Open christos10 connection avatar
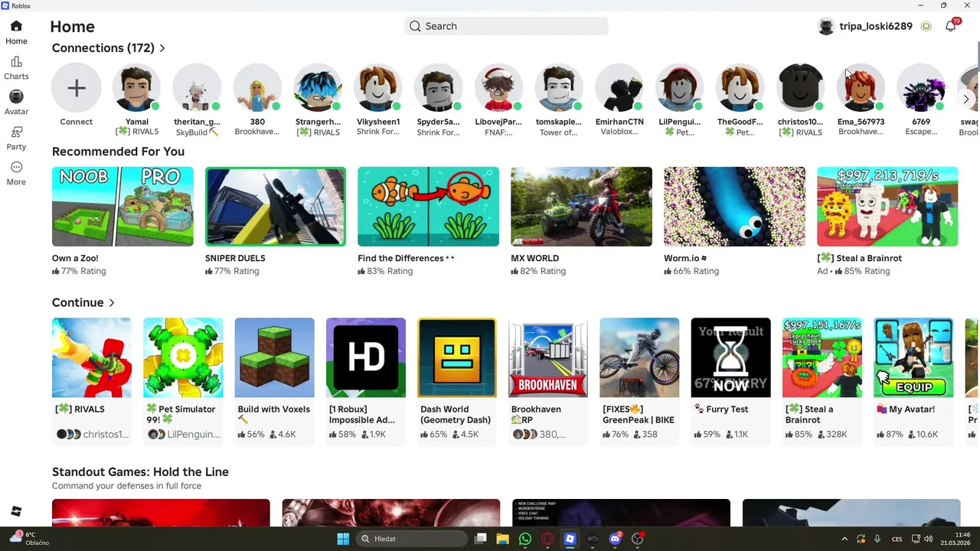Screen dimensions: 980x551 click(x=800, y=88)
